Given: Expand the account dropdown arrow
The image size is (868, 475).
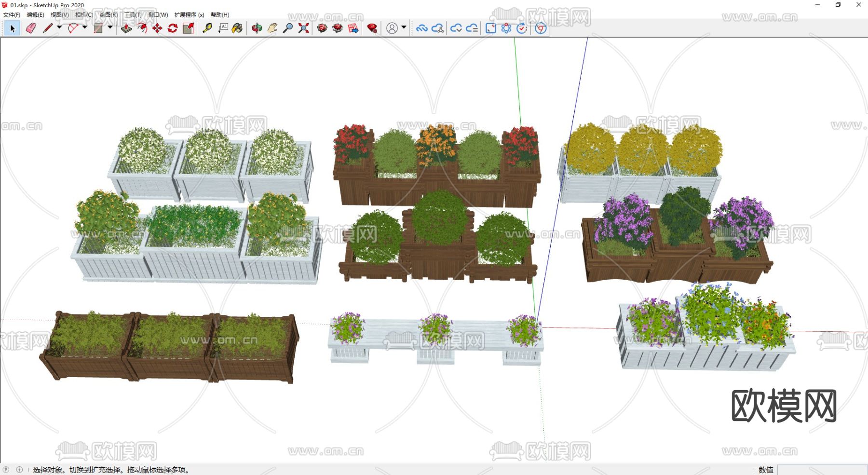Looking at the screenshot, I should pyautogui.click(x=404, y=27).
